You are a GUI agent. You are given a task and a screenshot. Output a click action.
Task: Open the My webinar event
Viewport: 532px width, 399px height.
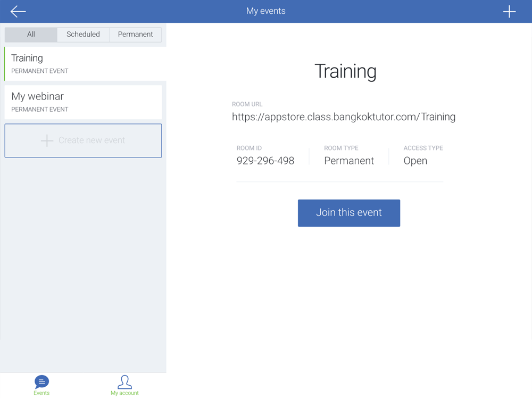83,102
